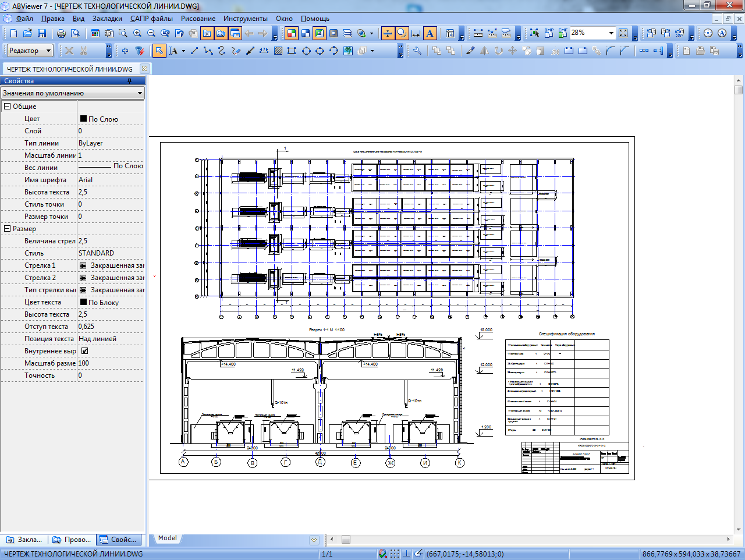
Task: Rotate by 35 degrees icon
Action: 679,33
